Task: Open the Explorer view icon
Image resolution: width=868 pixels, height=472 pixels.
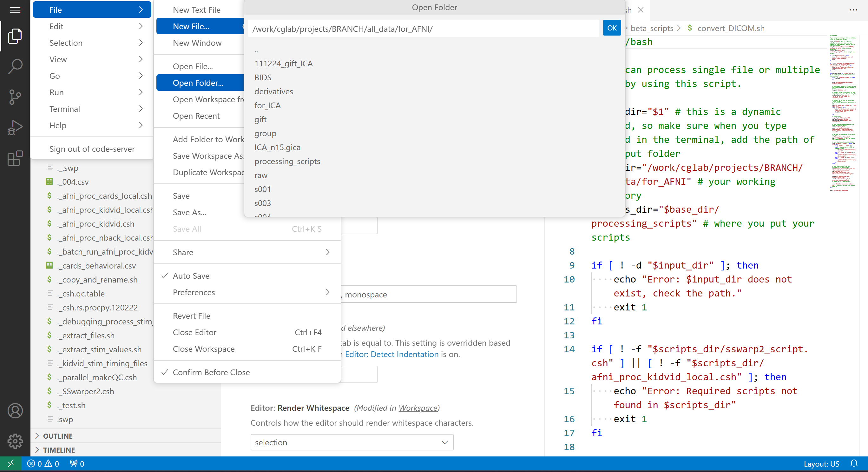Action: [15, 36]
